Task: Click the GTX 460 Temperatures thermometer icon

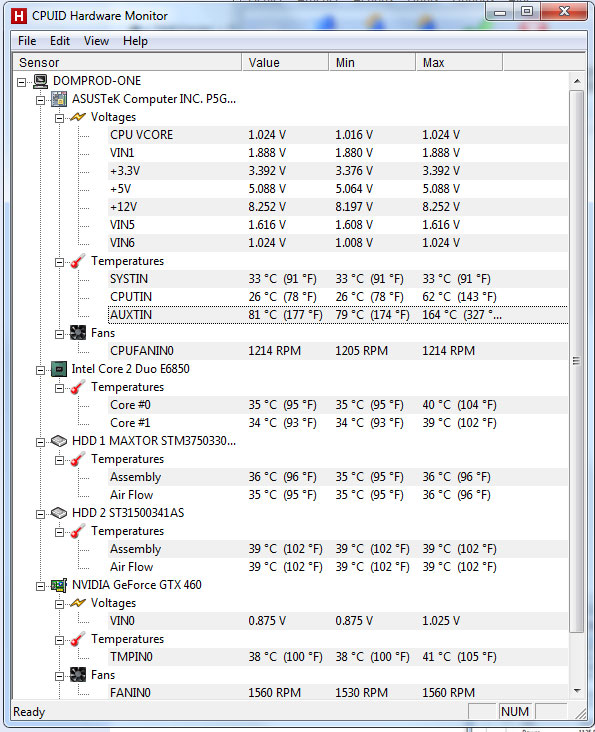Action: [78, 639]
